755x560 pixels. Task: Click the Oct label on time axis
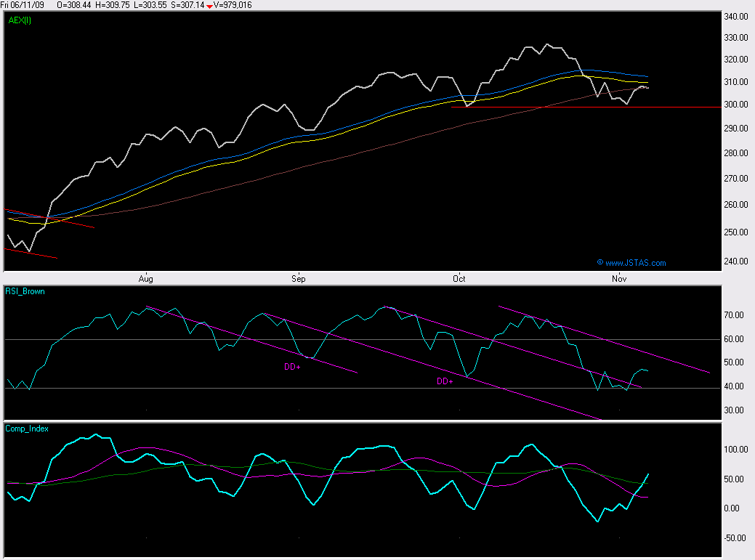coord(459,278)
